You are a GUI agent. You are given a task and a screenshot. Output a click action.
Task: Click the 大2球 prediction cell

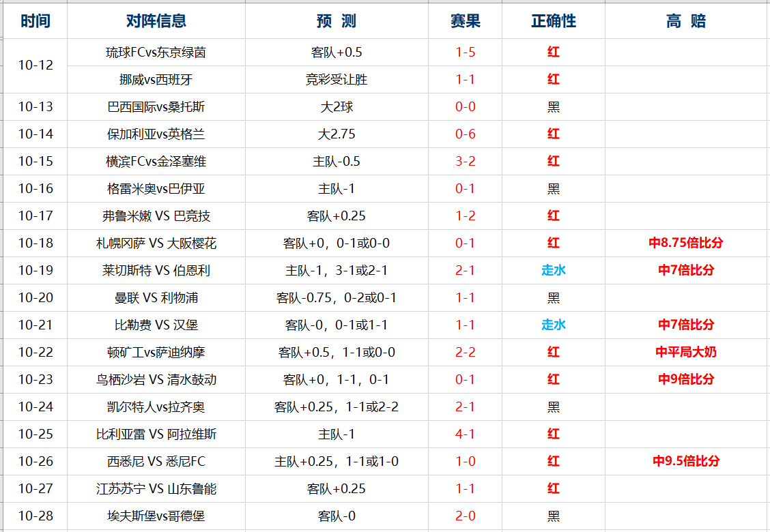[x=337, y=106]
